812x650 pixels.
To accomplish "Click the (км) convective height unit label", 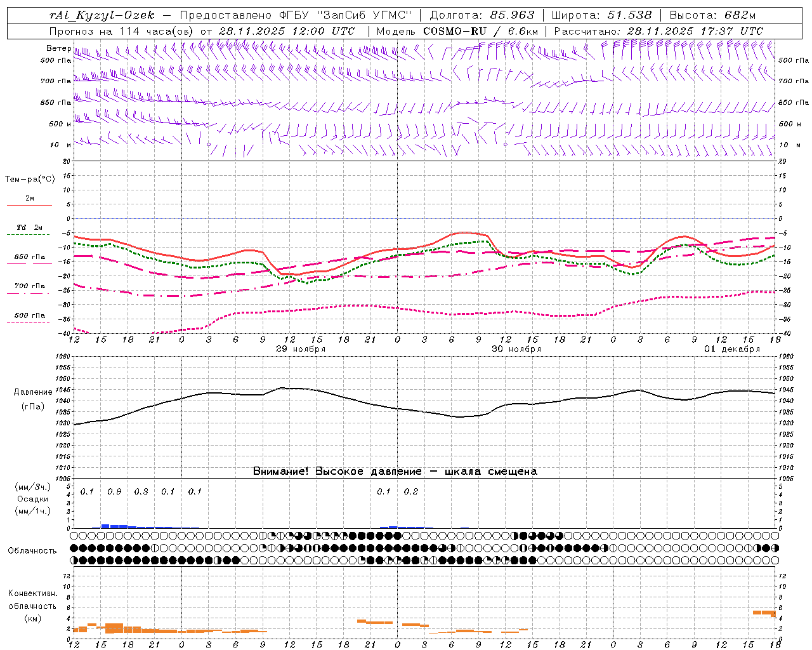I will (x=32, y=618).
